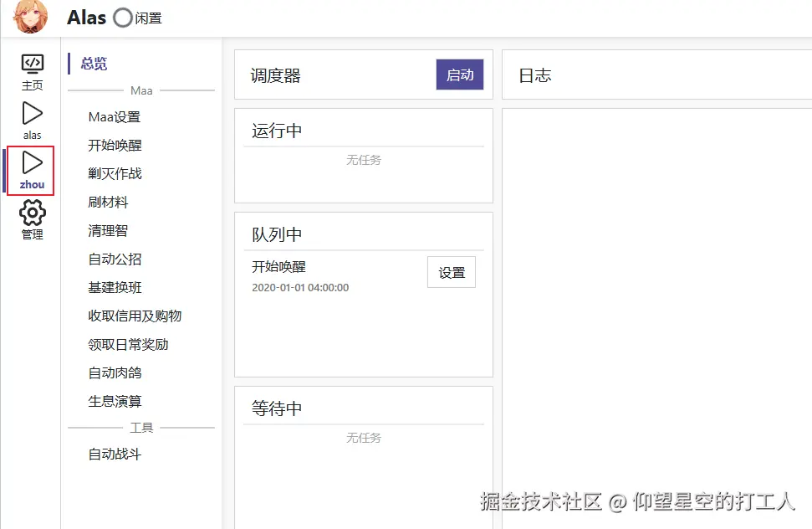This screenshot has width=812, height=529.
Task: Click the Alas avatar logo
Action: click(31, 17)
